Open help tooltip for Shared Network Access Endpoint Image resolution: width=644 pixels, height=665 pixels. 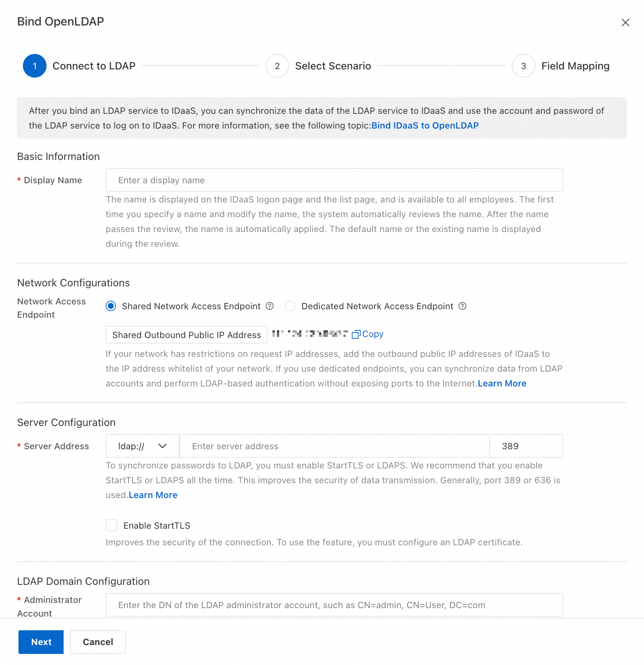pos(270,306)
